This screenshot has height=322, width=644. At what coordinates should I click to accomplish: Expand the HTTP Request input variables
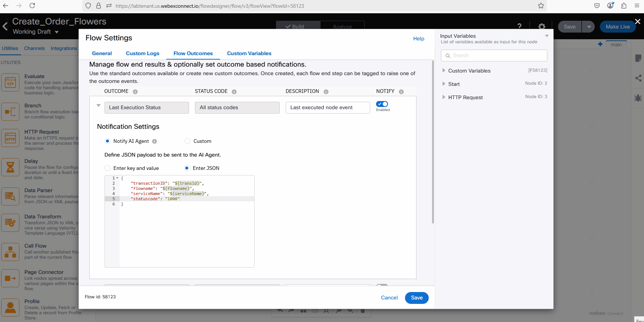click(x=444, y=97)
